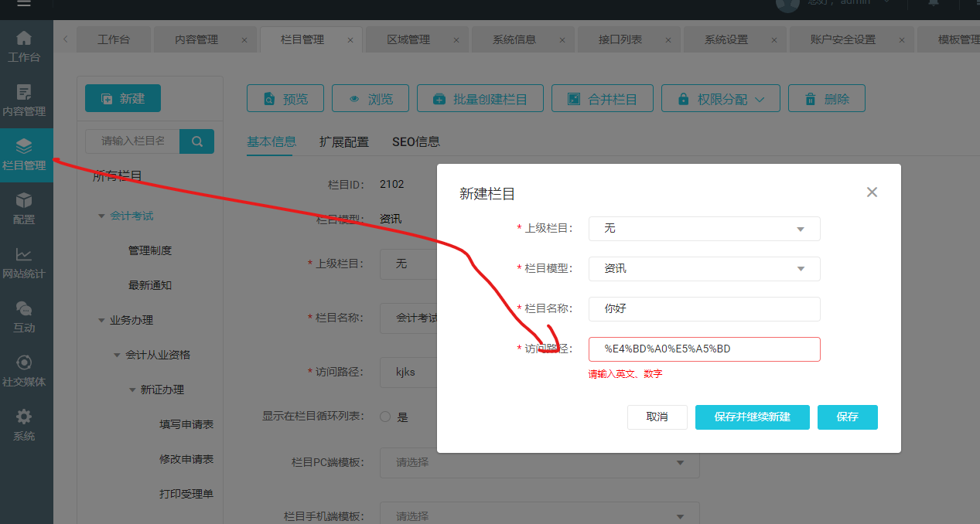The height and width of the screenshot is (524, 980).
Task: Click the 批量创建栏目 button
Action: click(480, 99)
